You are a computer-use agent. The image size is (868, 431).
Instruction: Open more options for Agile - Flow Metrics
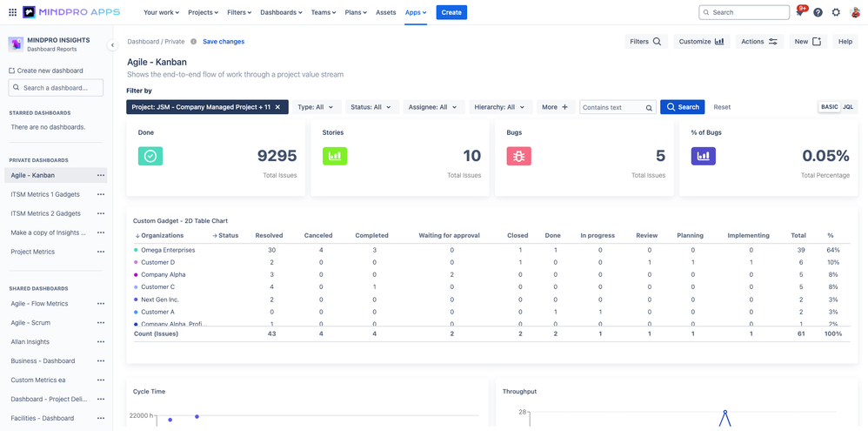point(100,304)
